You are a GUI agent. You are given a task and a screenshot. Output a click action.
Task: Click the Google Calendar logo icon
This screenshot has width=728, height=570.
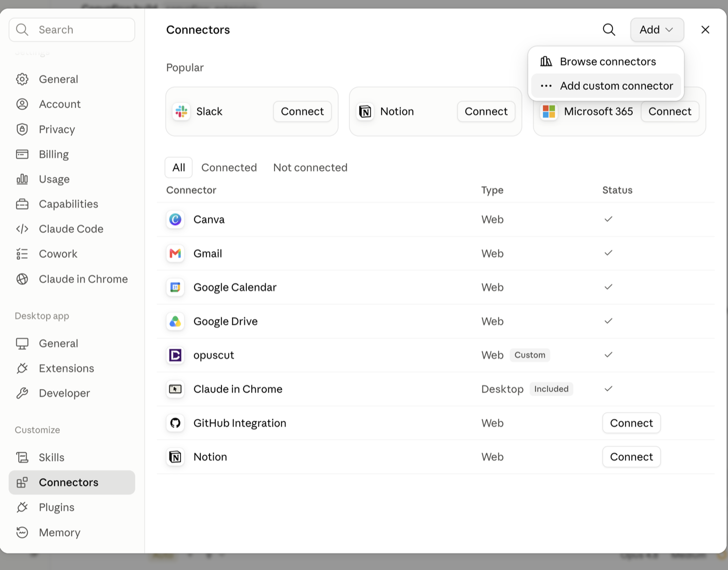tap(175, 287)
